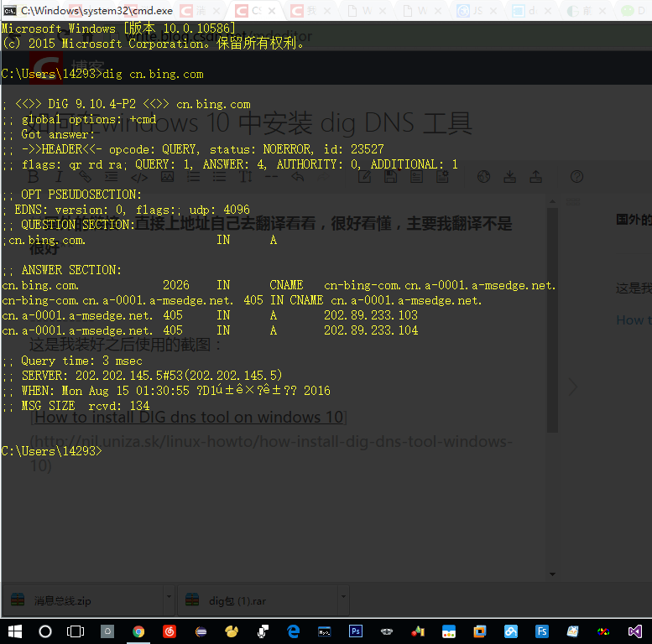Launch Microsoft Edge from the taskbar
The height and width of the screenshot is (644, 652).
click(294, 631)
